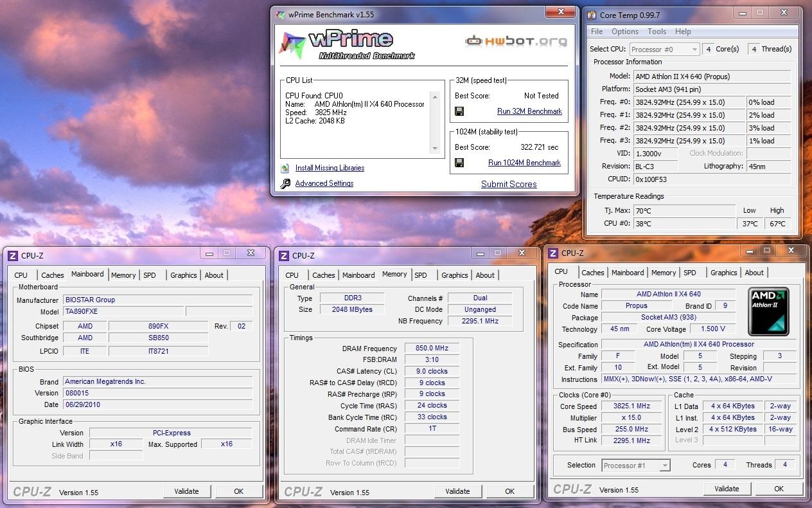Open the Options menu in Core Temp

[x=625, y=32]
